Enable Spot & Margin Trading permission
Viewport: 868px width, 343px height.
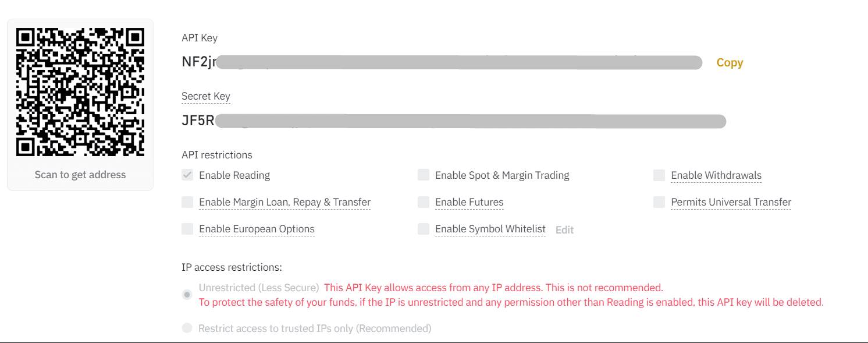423,175
